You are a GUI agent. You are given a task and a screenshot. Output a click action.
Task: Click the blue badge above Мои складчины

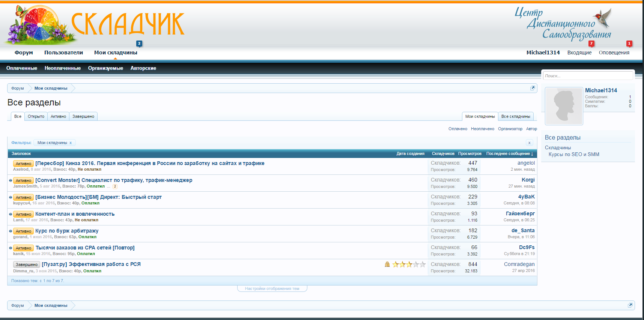139,44
